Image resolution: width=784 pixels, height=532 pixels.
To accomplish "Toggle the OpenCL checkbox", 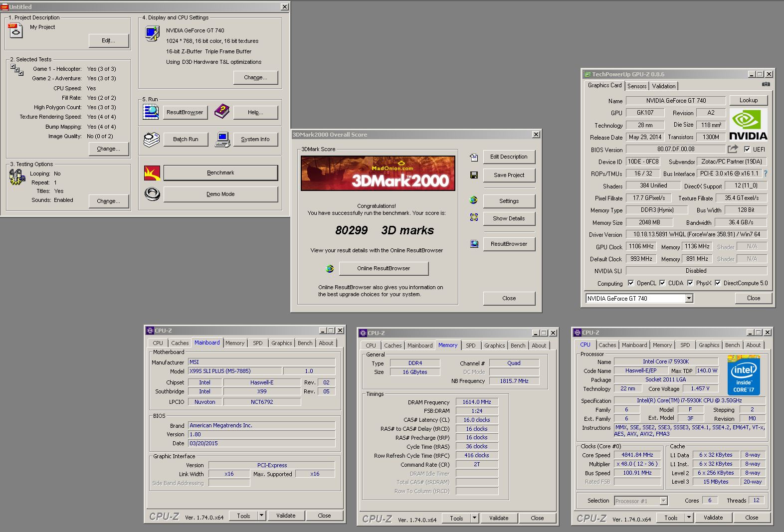I will click(631, 283).
